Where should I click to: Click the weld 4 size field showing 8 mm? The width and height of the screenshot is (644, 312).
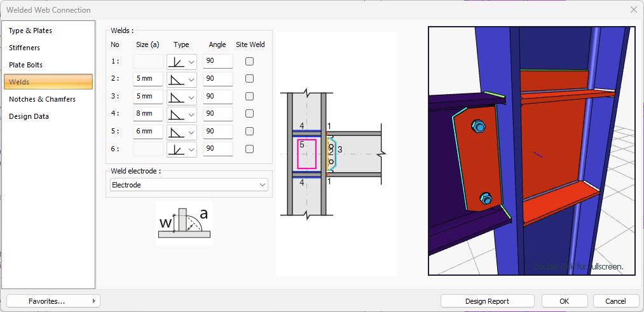point(147,114)
